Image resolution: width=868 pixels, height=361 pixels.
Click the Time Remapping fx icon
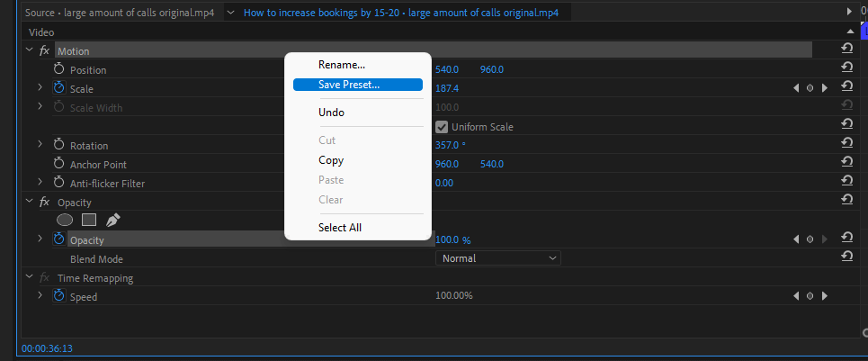coord(44,278)
